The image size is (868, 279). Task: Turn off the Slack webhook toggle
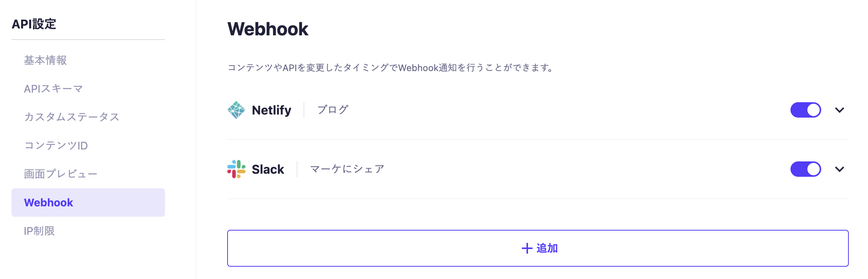click(x=805, y=169)
